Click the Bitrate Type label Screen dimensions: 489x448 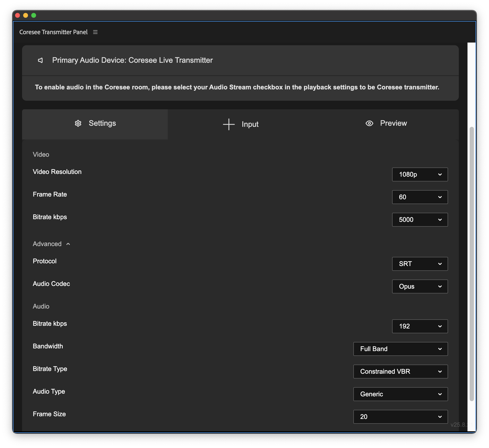click(x=50, y=369)
